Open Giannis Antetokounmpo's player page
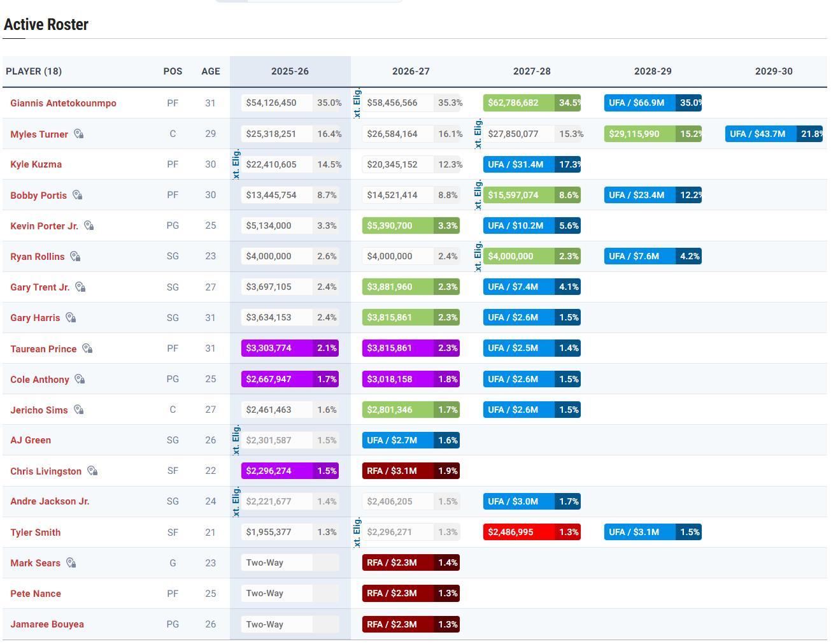 point(63,103)
